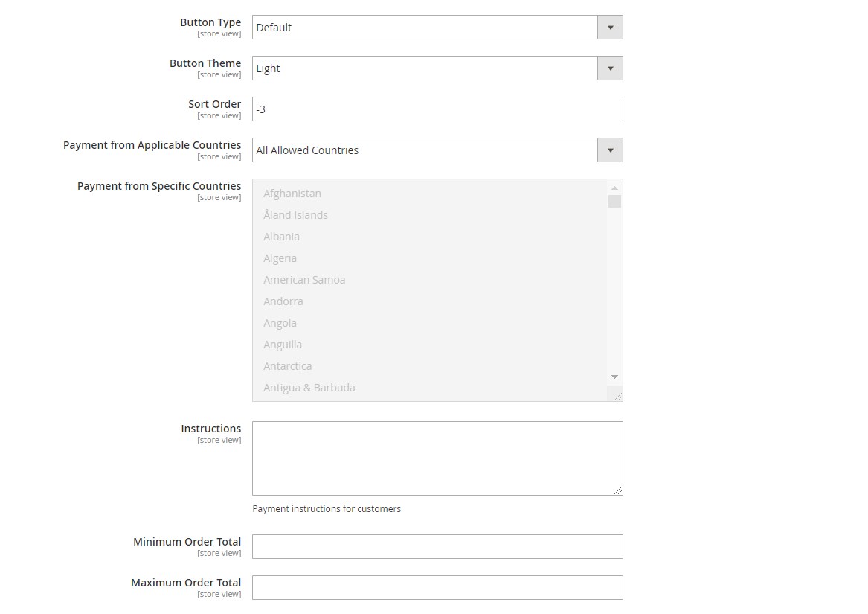Screen dimensions: 868x614
Task: Click inside the Instructions text area
Action: click(x=437, y=458)
